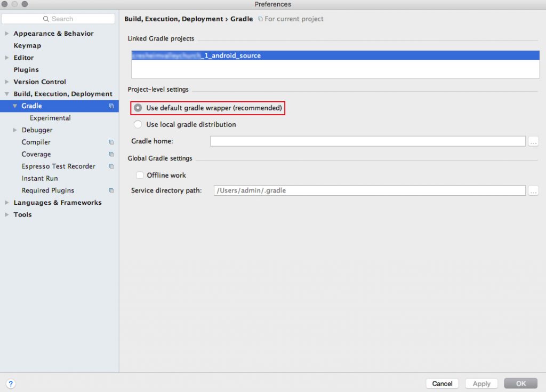Click project icon beside Espresso Test Recorder
546x392 pixels.
coord(111,166)
